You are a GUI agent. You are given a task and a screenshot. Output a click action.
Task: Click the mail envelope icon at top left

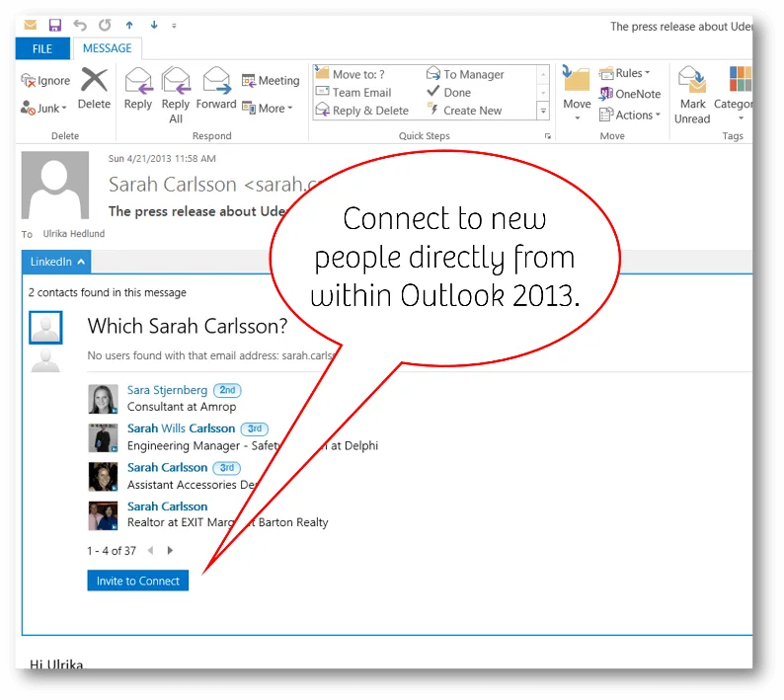pos(31,25)
